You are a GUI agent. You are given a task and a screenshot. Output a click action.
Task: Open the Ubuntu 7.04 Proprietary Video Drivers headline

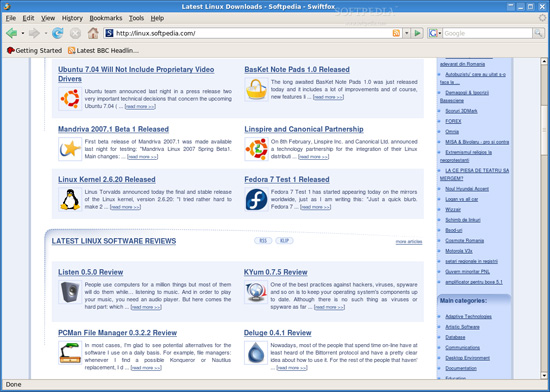[x=136, y=74]
